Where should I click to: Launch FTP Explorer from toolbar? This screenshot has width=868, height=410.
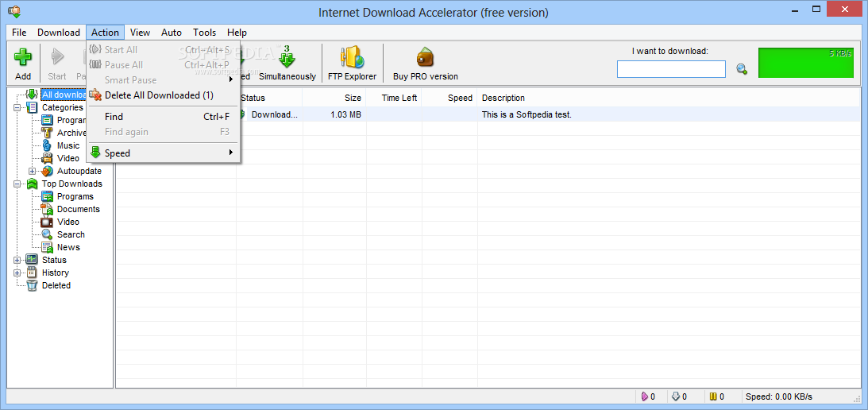(x=352, y=64)
